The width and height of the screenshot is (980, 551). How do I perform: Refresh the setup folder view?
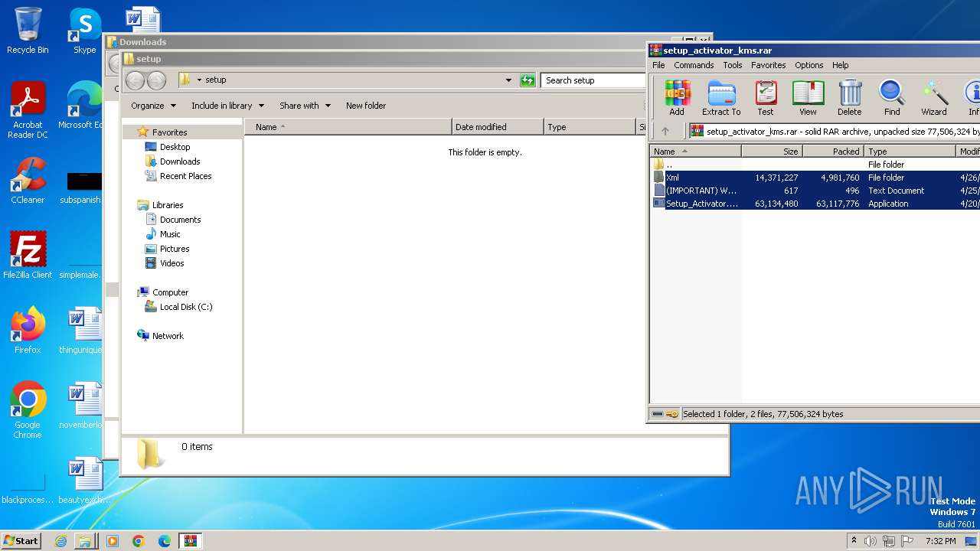click(x=528, y=80)
